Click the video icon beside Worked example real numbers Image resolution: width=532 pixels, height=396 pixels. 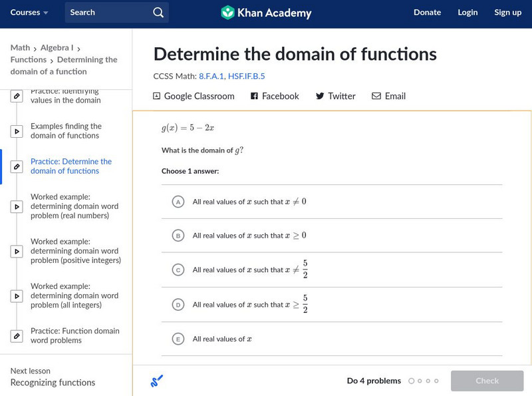pos(16,206)
